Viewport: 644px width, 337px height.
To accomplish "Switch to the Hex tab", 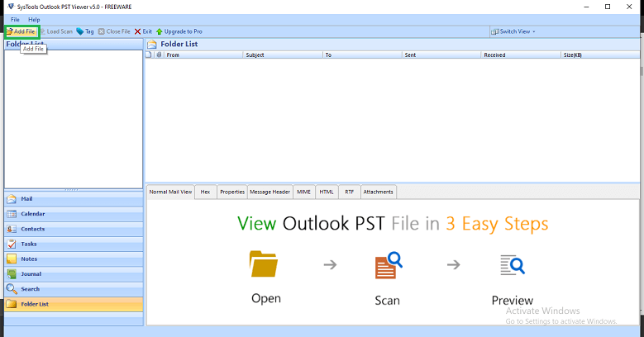I will [205, 192].
